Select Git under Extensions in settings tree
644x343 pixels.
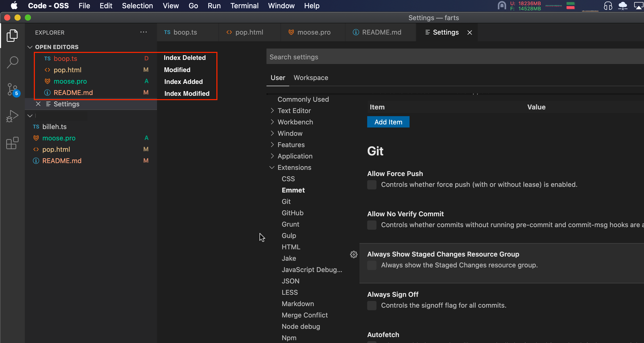coord(286,202)
